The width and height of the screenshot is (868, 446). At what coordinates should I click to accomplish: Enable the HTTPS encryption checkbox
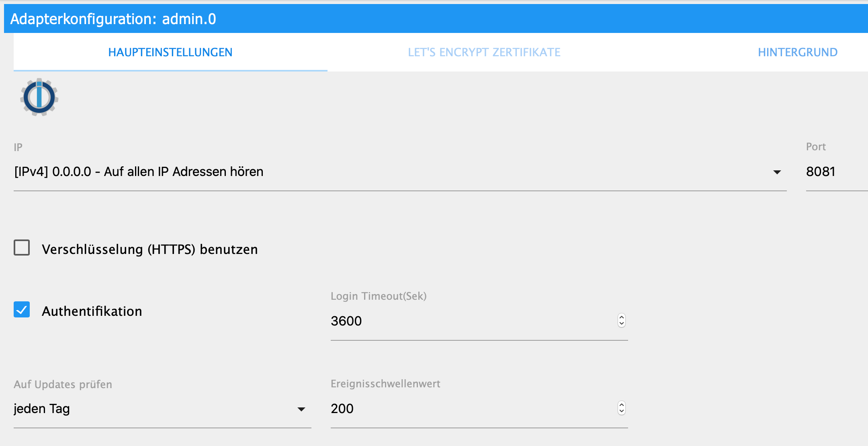(22, 248)
